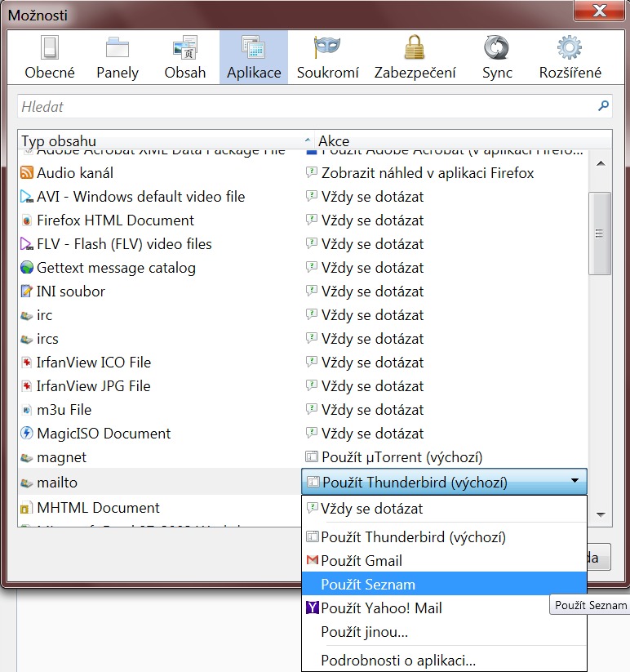This screenshot has width=630, height=672.
Task: Click the IrfanView JPG File icon
Action: [x=27, y=386]
